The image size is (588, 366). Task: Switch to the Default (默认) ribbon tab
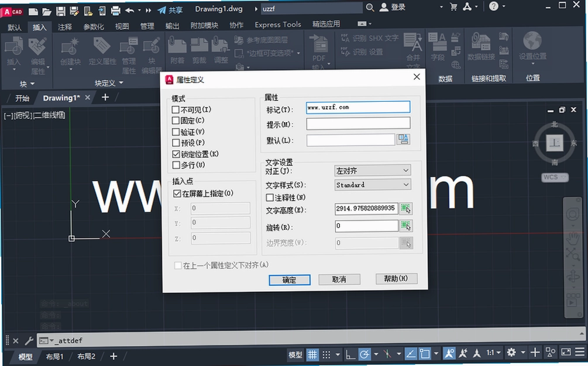pos(15,27)
